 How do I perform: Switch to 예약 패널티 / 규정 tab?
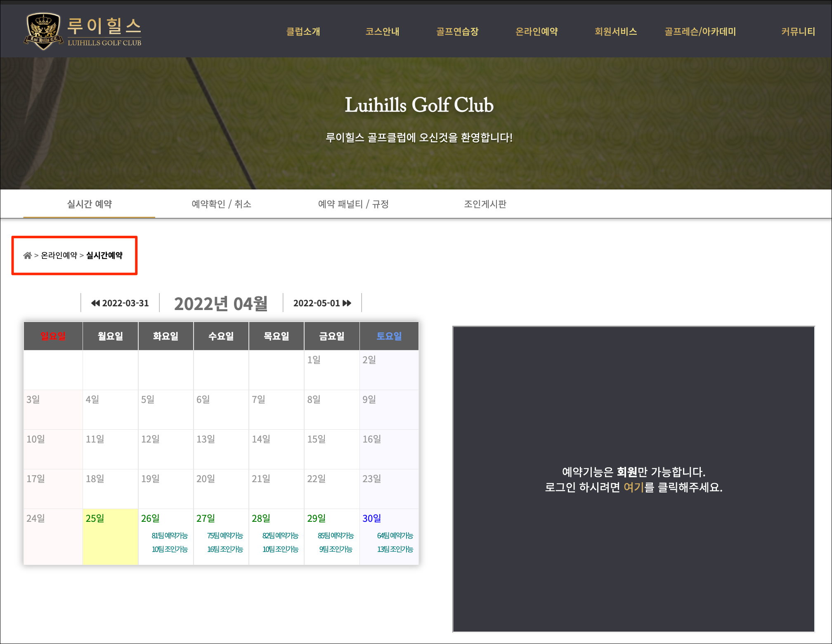pos(353,204)
